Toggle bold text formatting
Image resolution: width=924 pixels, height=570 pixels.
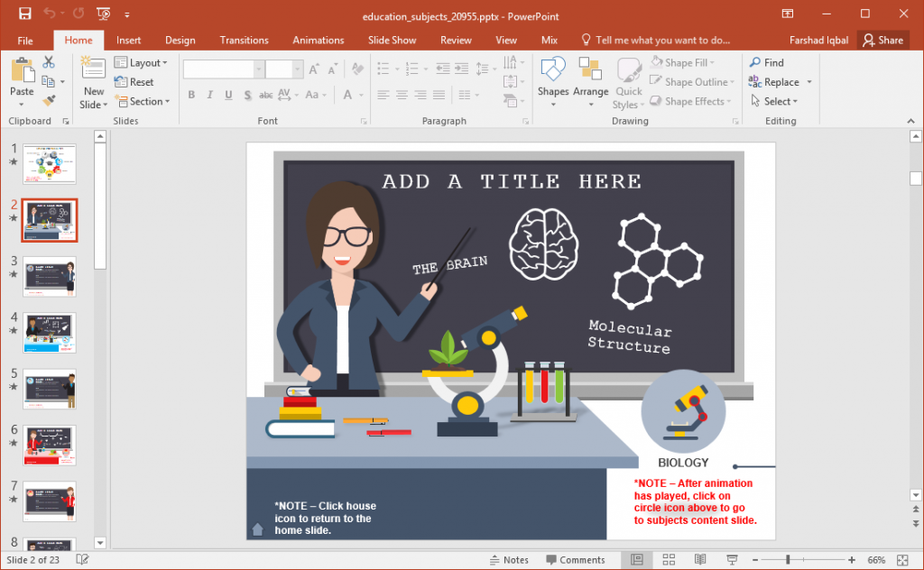coord(191,95)
